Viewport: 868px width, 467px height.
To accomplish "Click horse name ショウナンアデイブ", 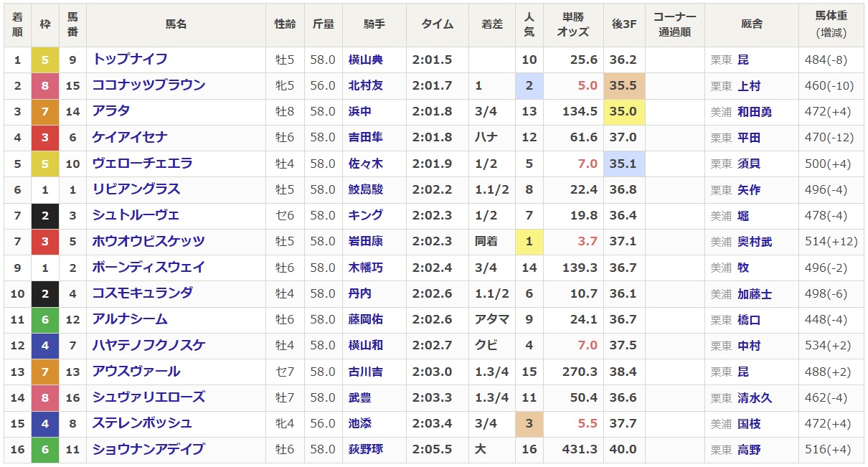I will 148,449.
